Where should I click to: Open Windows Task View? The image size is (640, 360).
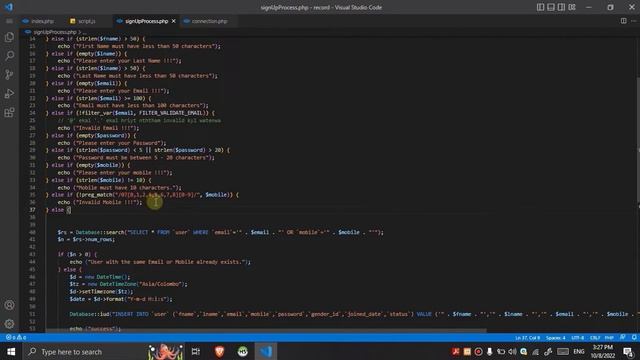pyautogui.click(x=196, y=351)
